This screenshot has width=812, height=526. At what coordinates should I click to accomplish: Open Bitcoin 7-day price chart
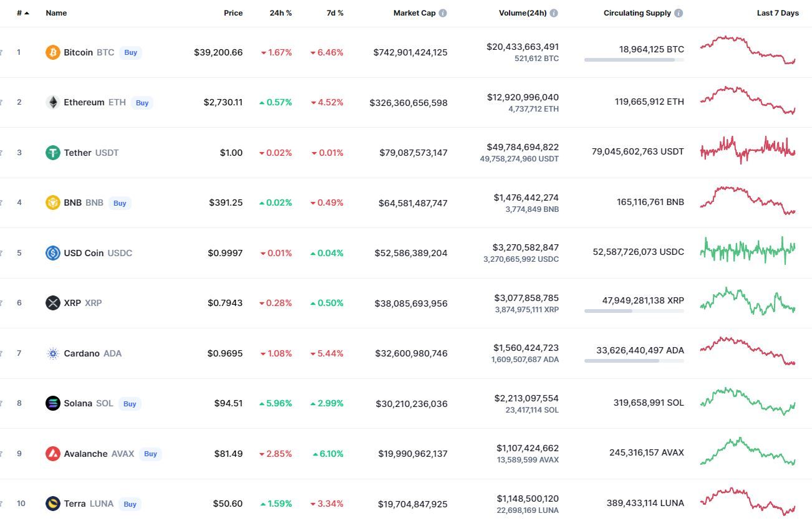(x=748, y=50)
